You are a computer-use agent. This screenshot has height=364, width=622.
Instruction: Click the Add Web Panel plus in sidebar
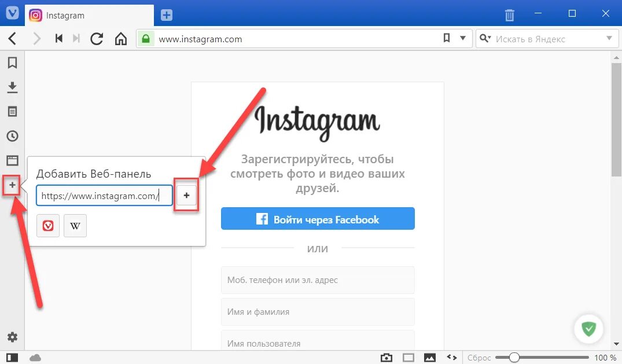pos(12,185)
